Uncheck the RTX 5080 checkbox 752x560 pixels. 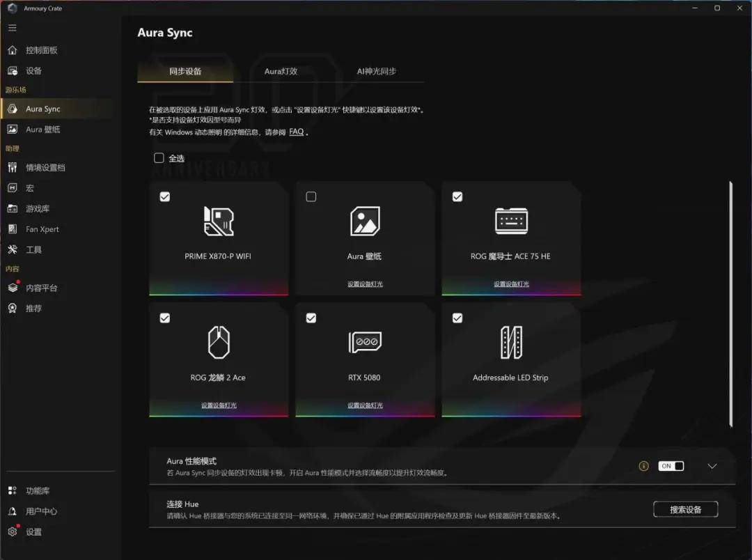[x=311, y=318]
